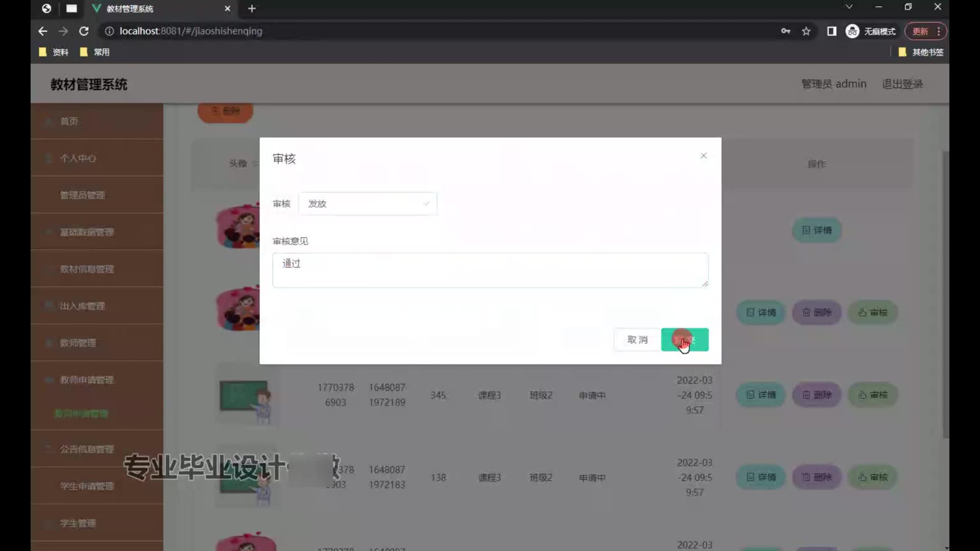Go back with the browser back arrow

click(x=43, y=31)
